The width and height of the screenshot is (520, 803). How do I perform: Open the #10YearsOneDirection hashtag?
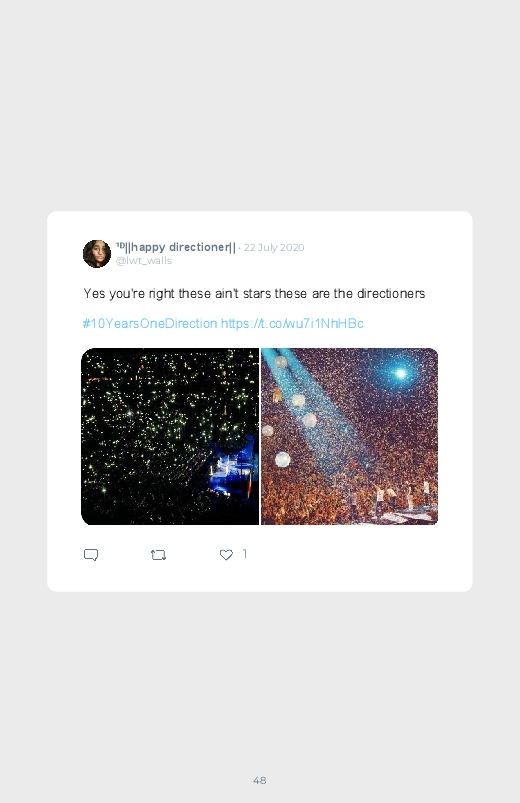[x=150, y=324]
